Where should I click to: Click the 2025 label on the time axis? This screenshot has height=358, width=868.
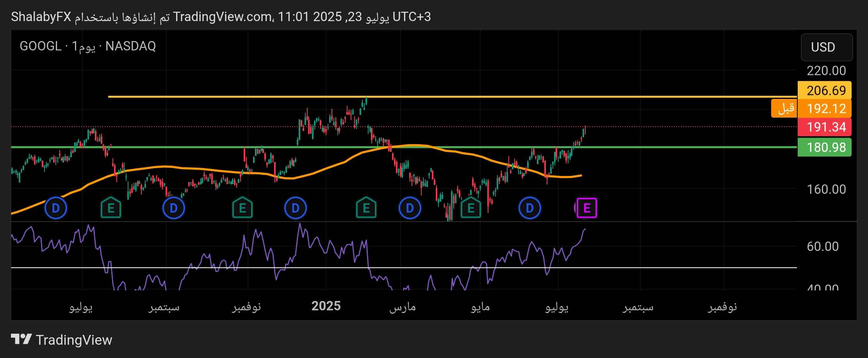pyautogui.click(x=326, y=306)
